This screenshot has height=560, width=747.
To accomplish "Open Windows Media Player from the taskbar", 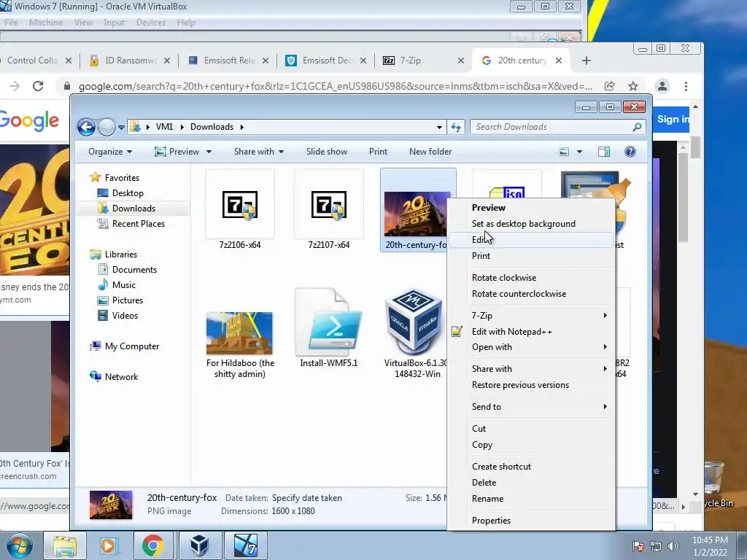I will pos(108,545).
